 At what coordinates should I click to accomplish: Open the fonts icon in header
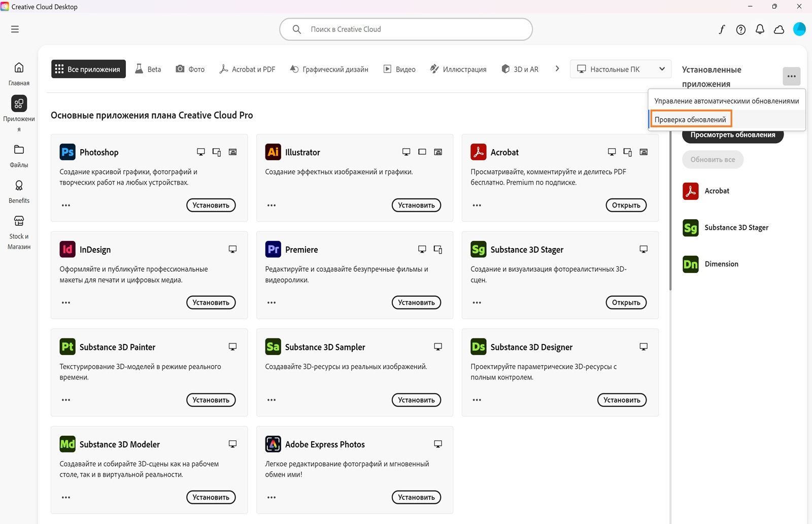point(722,29)
